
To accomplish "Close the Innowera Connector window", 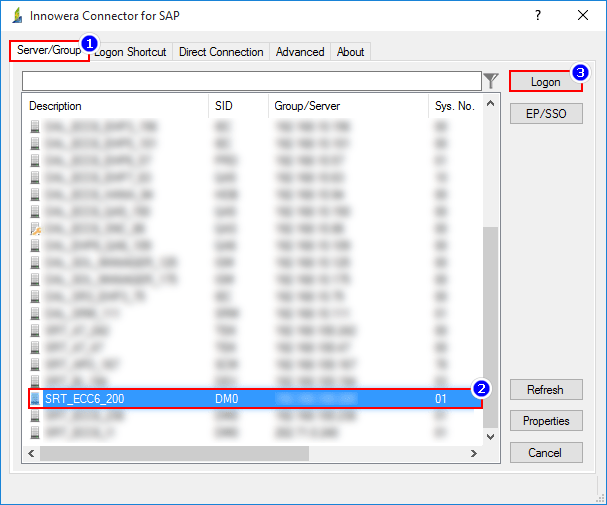I will coord(583,15).
